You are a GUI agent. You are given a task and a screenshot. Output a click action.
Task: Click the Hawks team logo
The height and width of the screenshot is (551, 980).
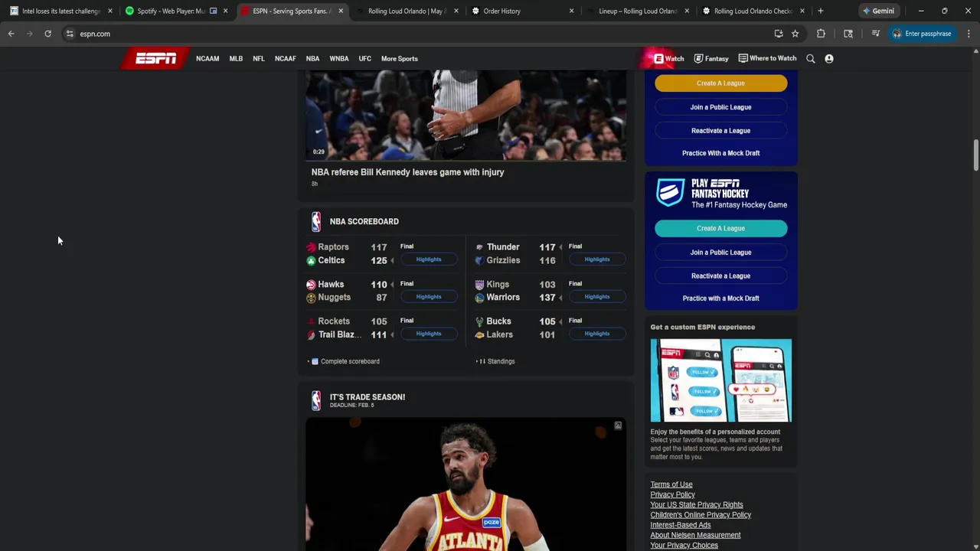click(x=311, y=285)
